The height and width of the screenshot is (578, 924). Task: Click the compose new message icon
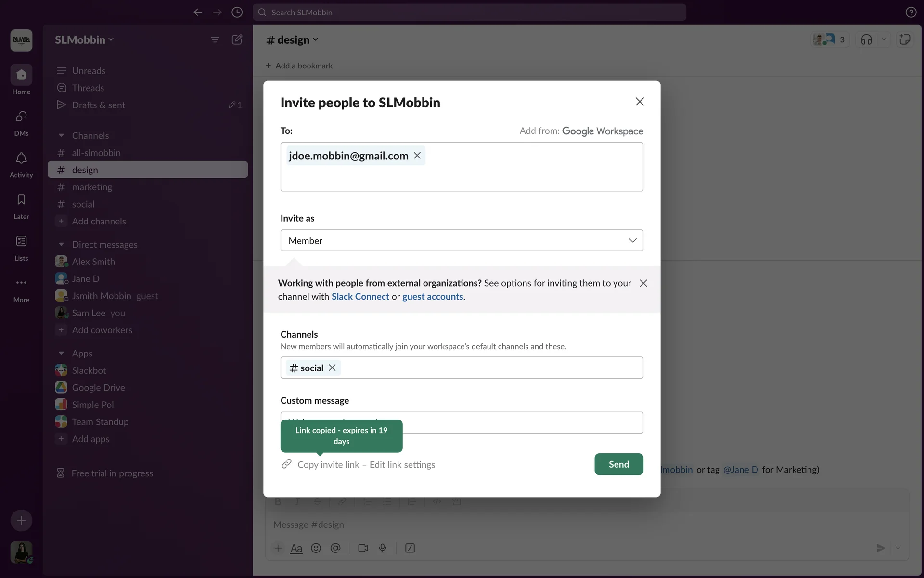[x=237, y=39]
